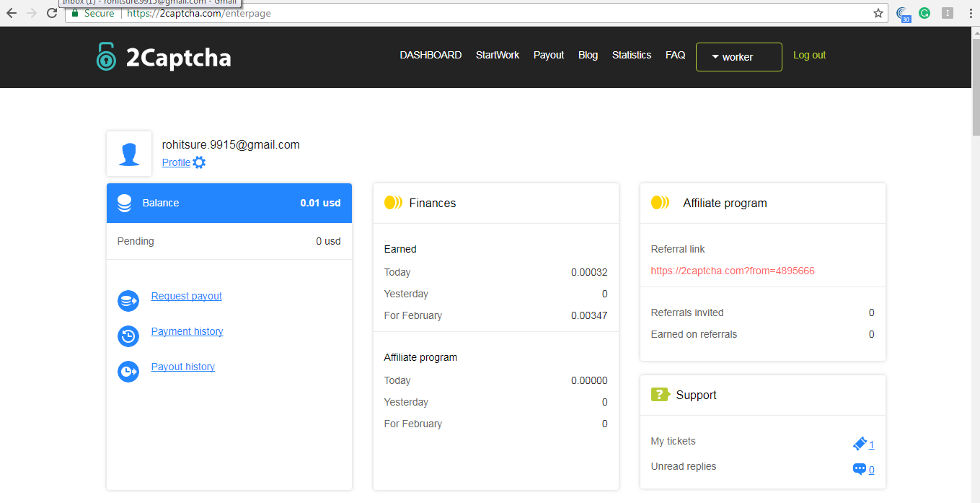
Task: Click the affiliate referral link URL
Action: pyautogui.click(x=733, y=271)
